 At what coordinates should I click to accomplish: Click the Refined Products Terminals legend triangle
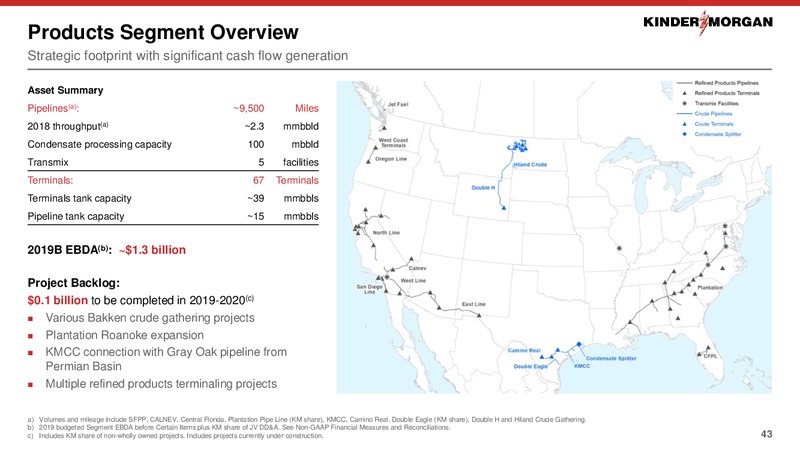pos(685,93)
